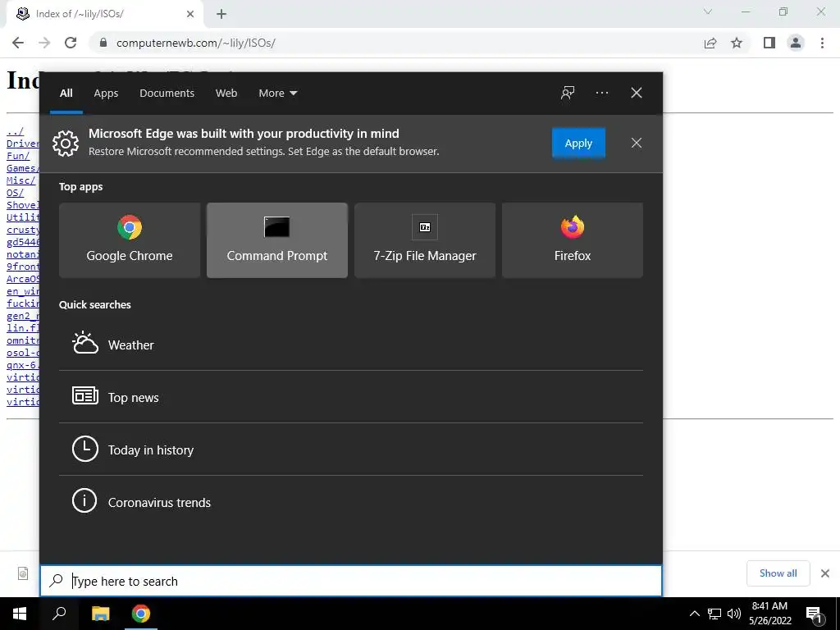Open the Misc/ directory link
This screenshot has width=840, height=630.
pos(21,180)
